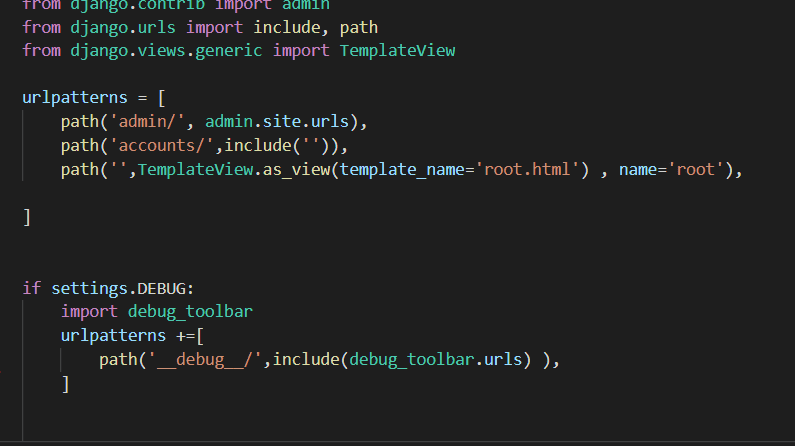Screen dimensions: 795x446
Task: Click closing bracket of debug urlpatterns list
Action: pyautogui.click(x=65, y=384)
